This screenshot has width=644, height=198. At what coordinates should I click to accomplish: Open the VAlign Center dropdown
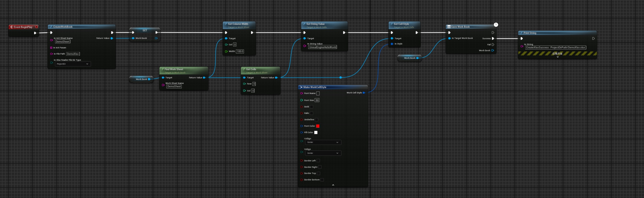coord(323,153)
